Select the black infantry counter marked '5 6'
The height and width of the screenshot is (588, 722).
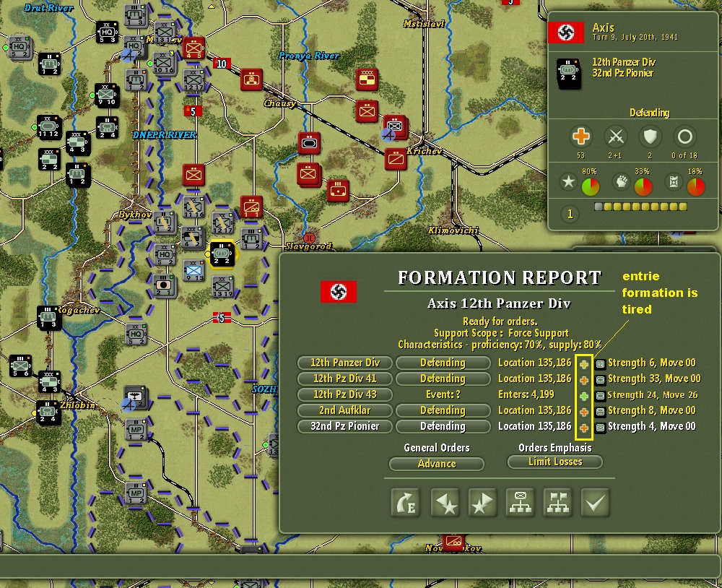coord(21,366)
